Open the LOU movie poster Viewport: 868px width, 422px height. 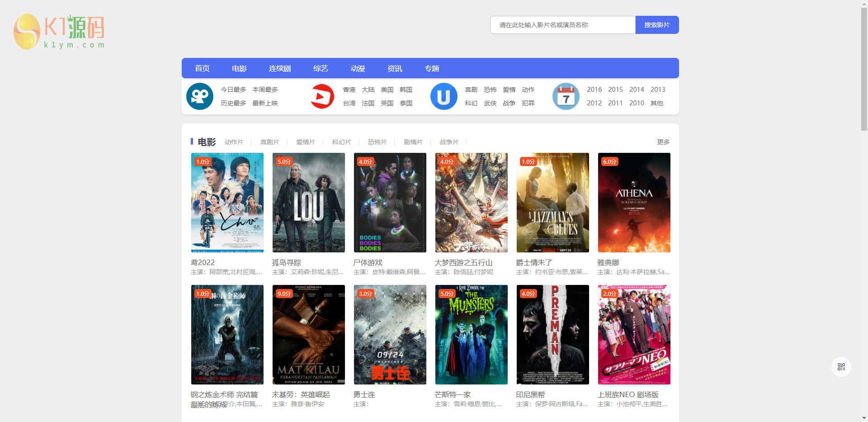coord(309,203)
